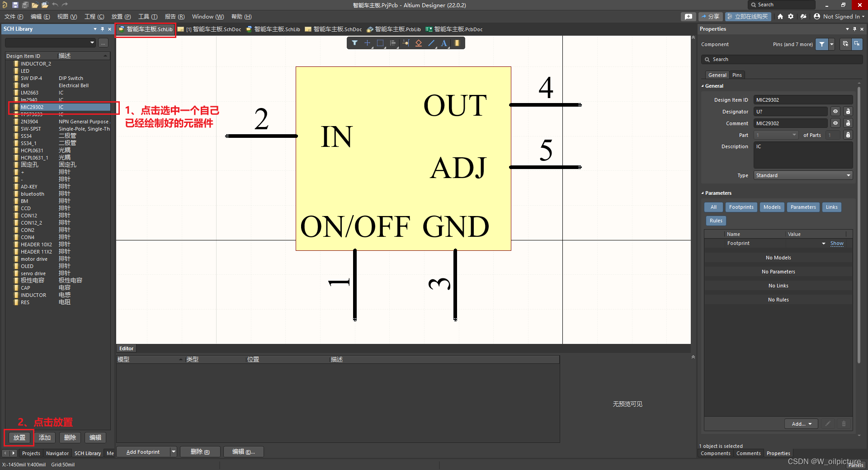Switch to the 智能车主板.PcbDoc tab
This screenshot has height=470, width=868.
pyautogui.click(x=454, y=29)
